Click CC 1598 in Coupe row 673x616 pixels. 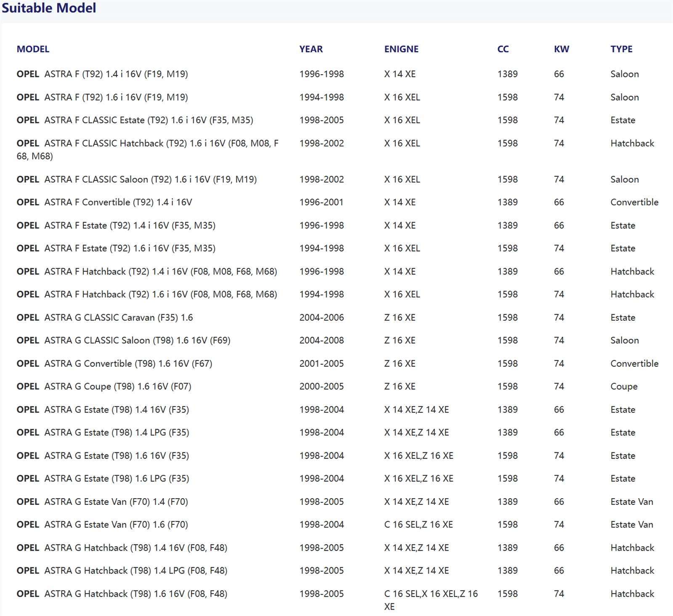tap(508, 386)
